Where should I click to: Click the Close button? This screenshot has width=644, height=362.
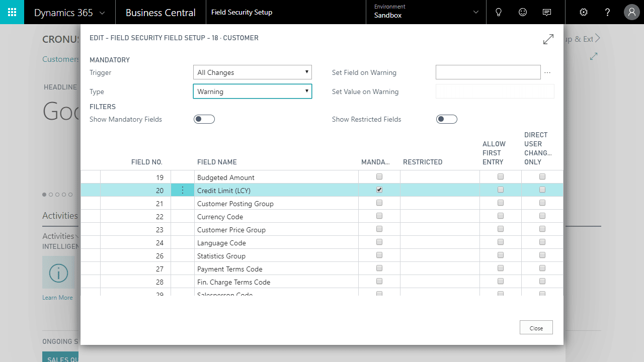coord(536,328)
